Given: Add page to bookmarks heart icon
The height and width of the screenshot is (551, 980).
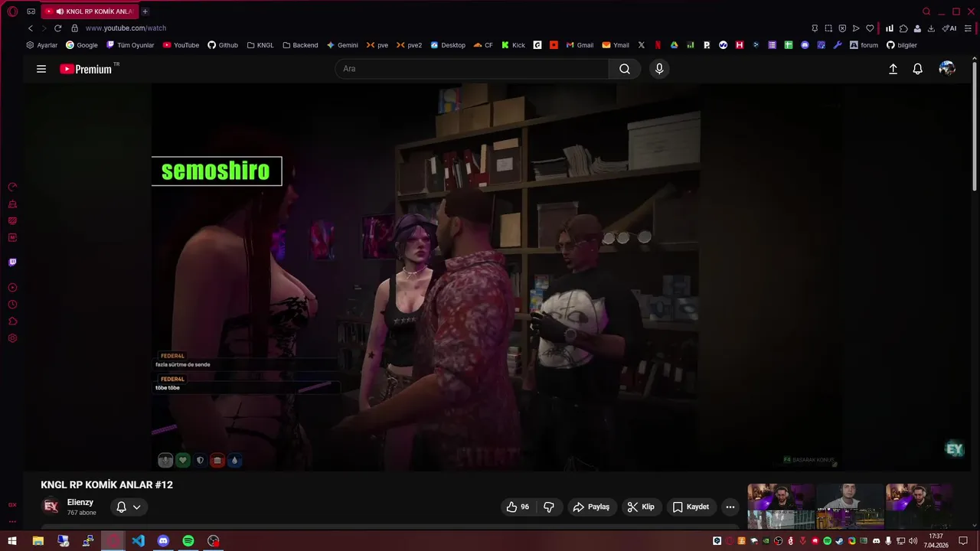Looking at the screenshot, I should (x=870, y=28).
